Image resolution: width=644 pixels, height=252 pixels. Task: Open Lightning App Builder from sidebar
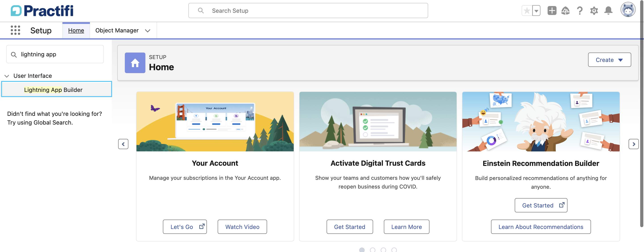pyautogui.click(x=57, y=89)
